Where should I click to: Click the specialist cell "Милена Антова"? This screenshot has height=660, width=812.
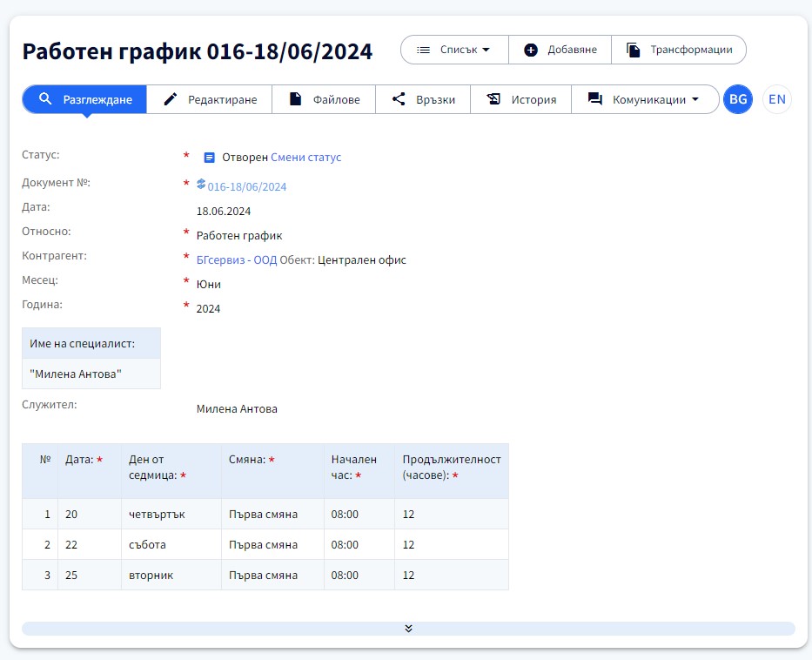pyautogui.click(x=91, y=374)
